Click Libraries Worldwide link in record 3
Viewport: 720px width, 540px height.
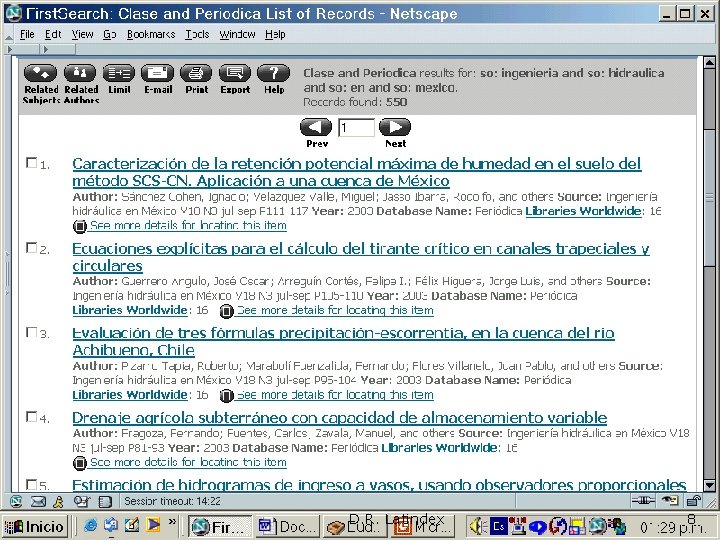point(130,395)
